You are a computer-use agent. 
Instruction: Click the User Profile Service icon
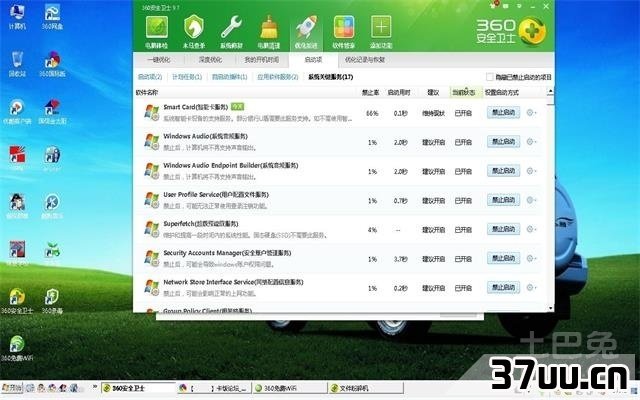(152, 200)
